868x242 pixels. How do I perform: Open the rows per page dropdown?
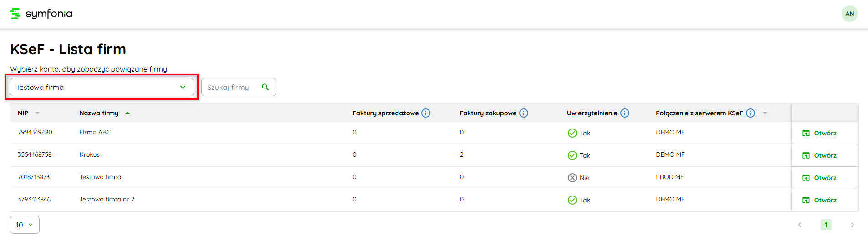25,225
